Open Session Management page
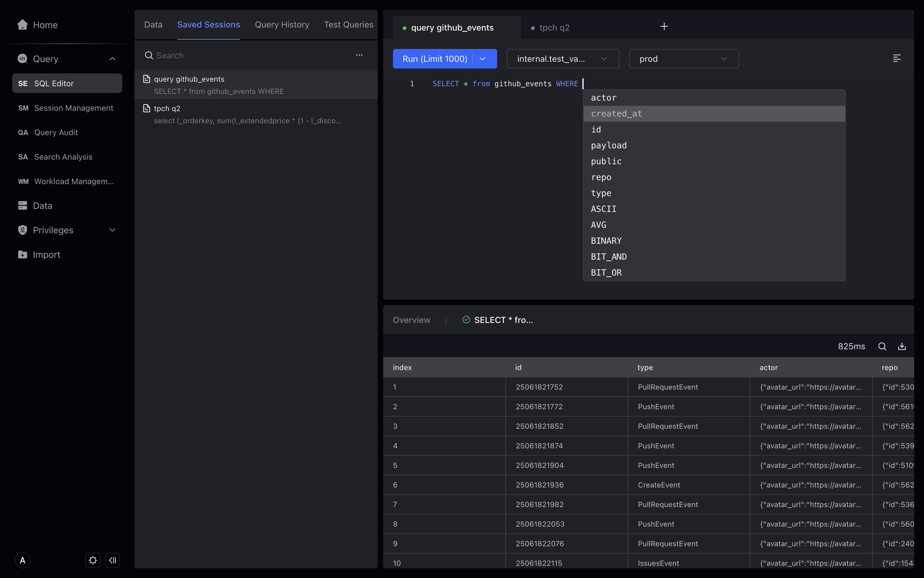Screen dimensions: 924x578 point(67,108)
